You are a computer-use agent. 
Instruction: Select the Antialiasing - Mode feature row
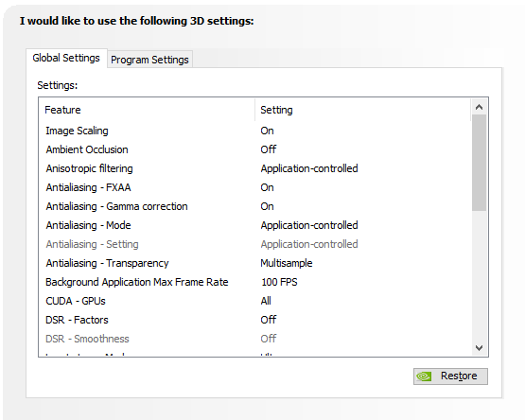point(254,225)
